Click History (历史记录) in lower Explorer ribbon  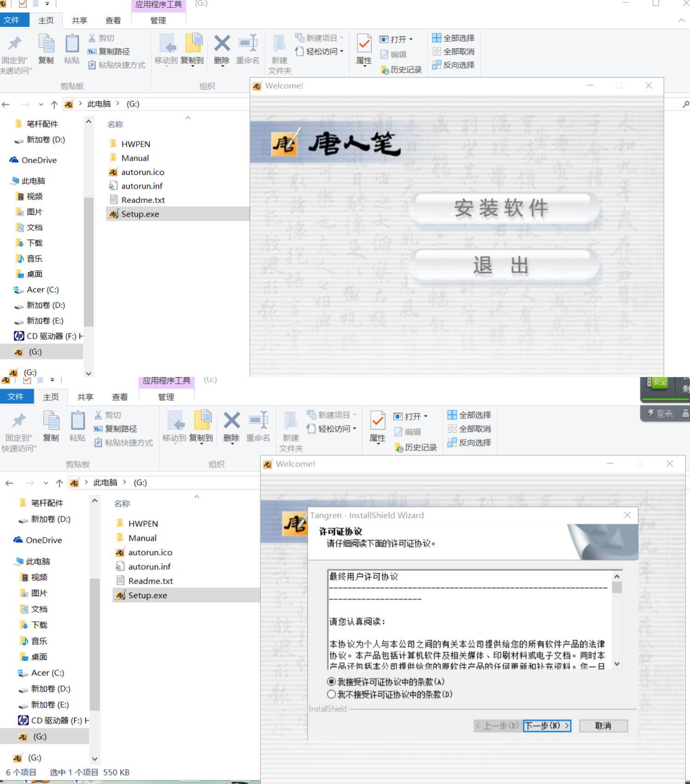415,447
